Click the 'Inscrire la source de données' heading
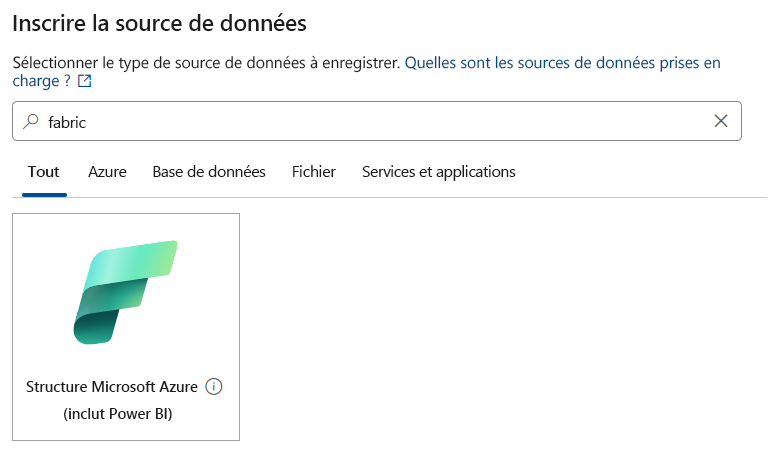774x451 pixels. pyautogui.click(x=159, y=23)
